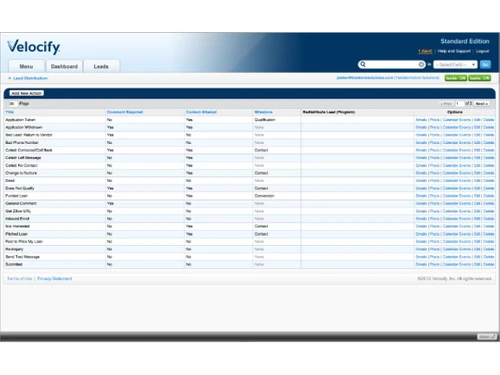The width and height of the screenshot is (500, 375).
Task: Click Calendar Events link for Bad Phone Number row
Action: (x=457, y=143)
